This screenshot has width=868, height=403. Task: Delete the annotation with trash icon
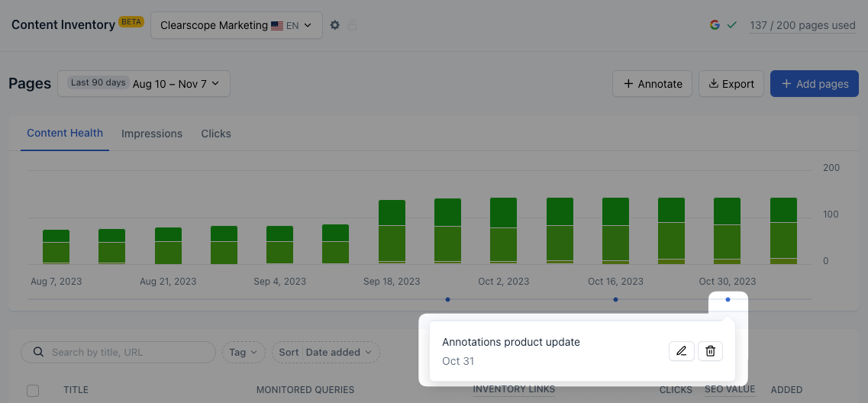tap(710, 351)
